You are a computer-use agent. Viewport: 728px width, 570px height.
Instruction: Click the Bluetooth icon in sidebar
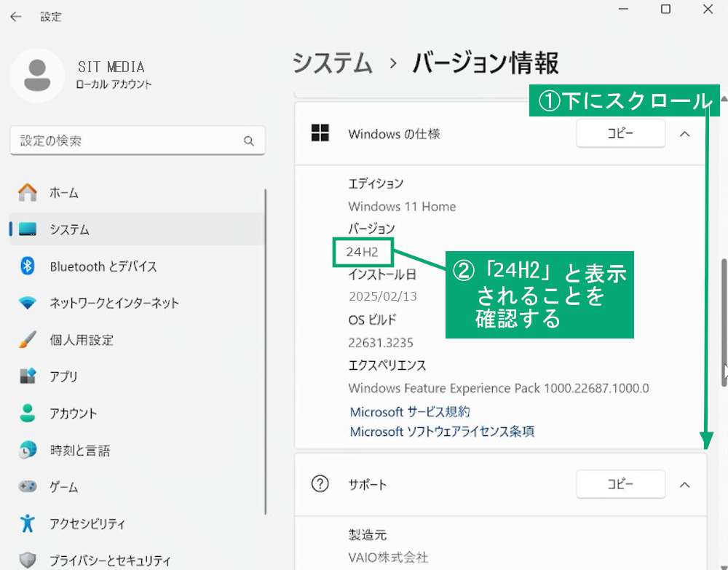click(28, 266)
